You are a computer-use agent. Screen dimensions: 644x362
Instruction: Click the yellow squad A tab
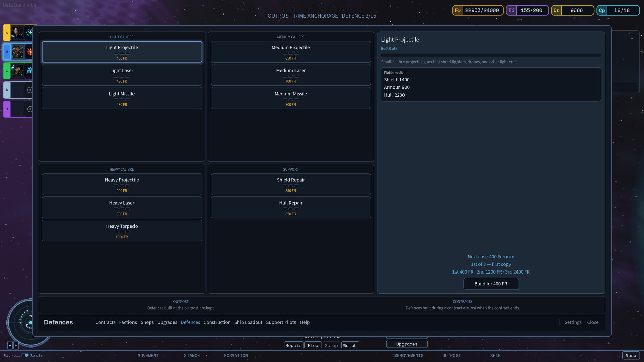point(7,33)
